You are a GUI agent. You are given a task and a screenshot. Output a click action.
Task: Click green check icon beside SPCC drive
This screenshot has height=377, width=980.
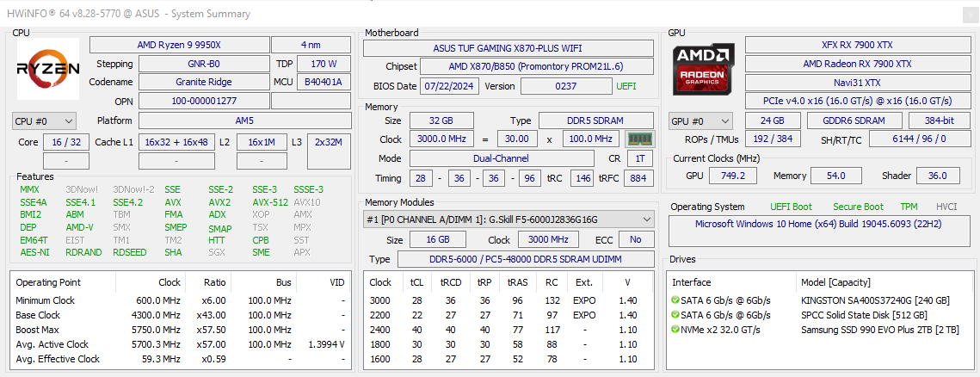(675, 315)
